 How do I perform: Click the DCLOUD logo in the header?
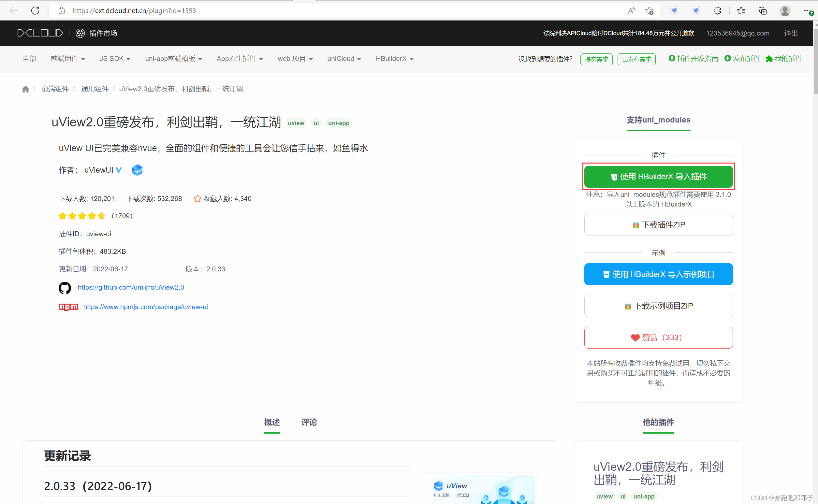coord(40,33)
